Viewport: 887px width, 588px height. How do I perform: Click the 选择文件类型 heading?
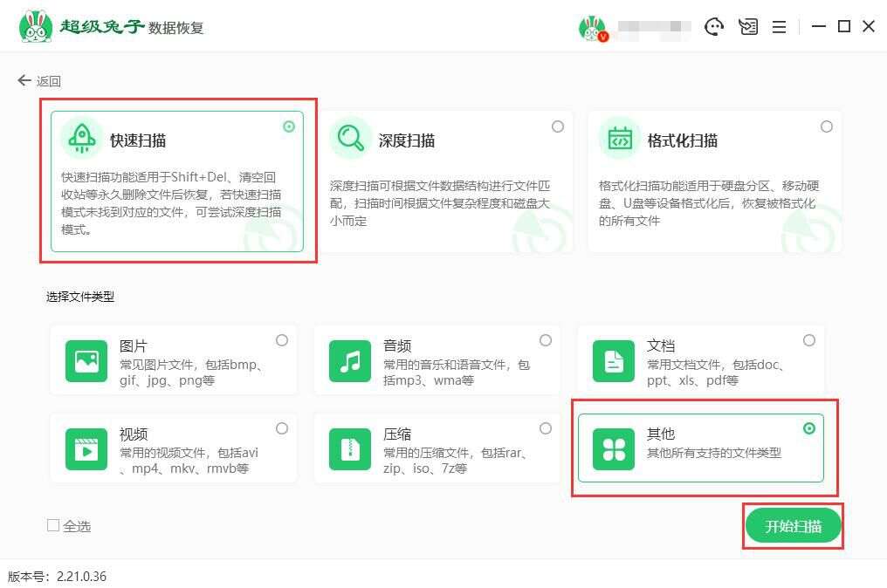[x=80, y=297]
